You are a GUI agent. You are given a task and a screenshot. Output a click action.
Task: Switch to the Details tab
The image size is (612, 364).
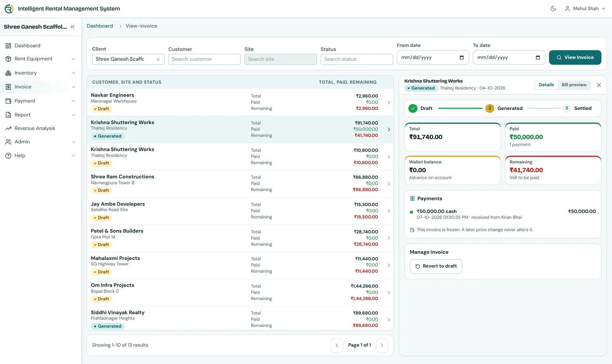(x=546, y=85)
